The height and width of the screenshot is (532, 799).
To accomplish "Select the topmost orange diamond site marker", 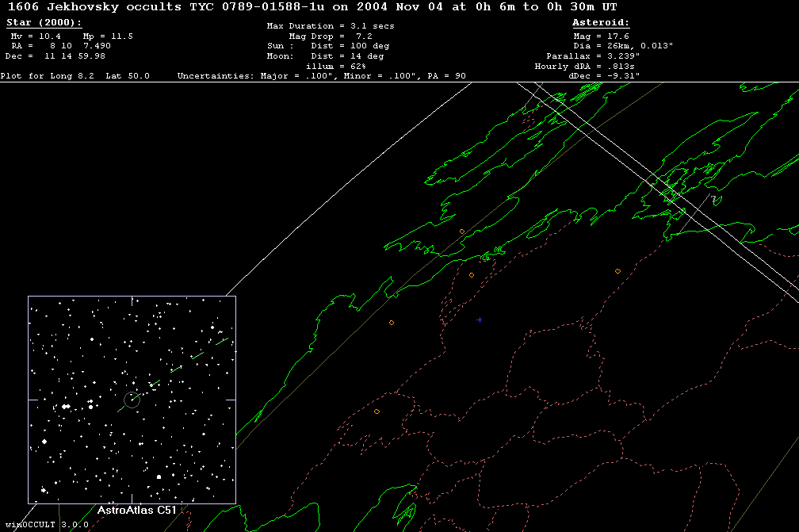I will coord(462,232).
